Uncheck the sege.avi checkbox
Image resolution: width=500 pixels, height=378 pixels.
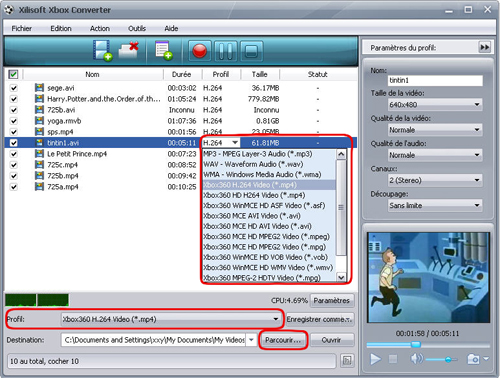[x=14, y=88]
